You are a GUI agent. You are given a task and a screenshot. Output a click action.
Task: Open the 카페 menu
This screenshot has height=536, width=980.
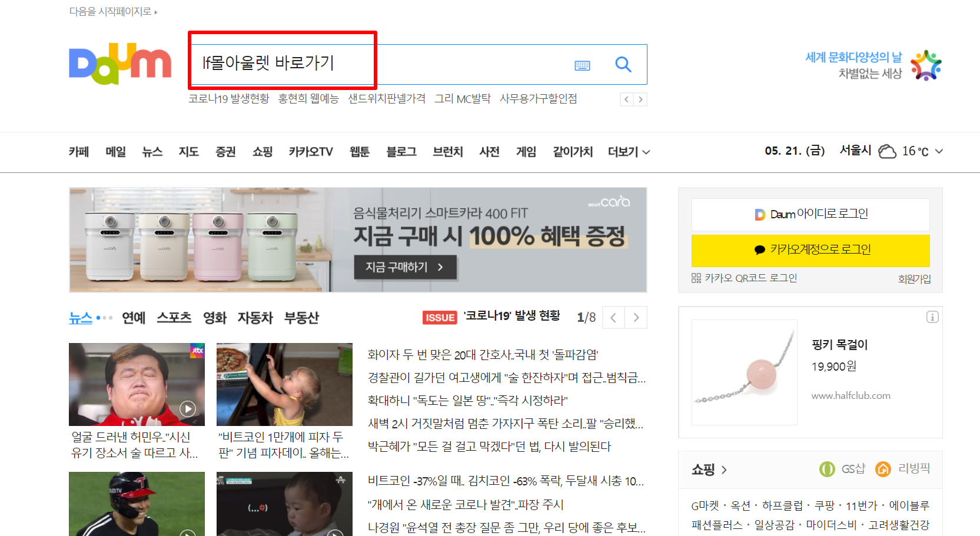(x=79, y=152)
